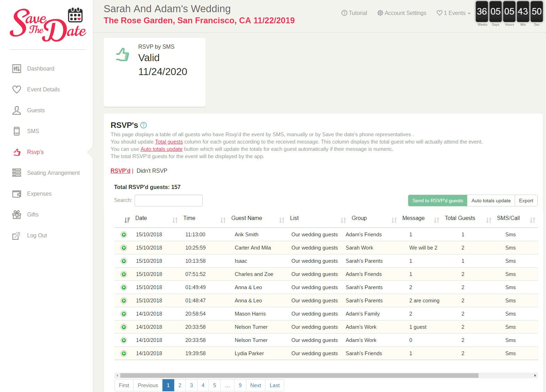Expand the Isaac row details
This screenshot has height=392, width=546.
(x=124, y=261)
